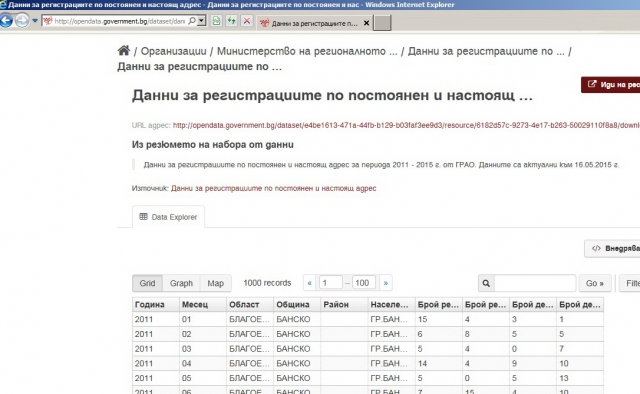Click the browser Forward arrow
The height and width of the screenshot is (394, 640).
click(x=22, y=20)
